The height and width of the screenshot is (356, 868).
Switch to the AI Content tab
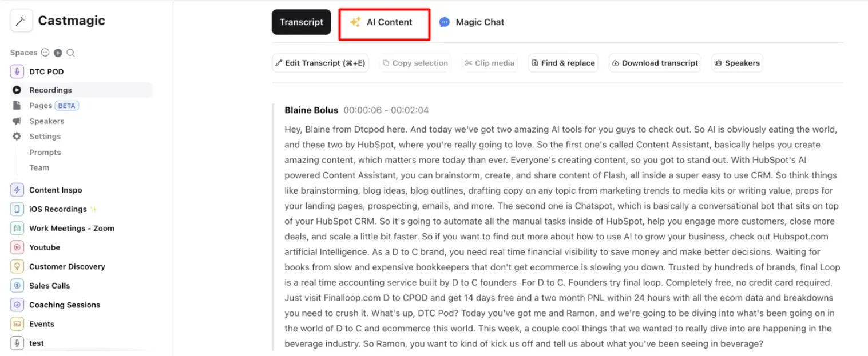pyautogui.click(x=384, y=22)
